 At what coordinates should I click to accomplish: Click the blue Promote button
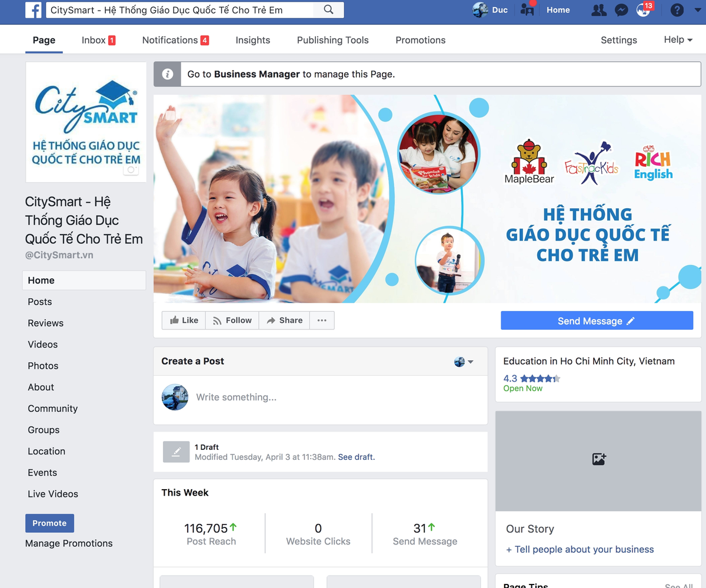click(x=49, y=523)
